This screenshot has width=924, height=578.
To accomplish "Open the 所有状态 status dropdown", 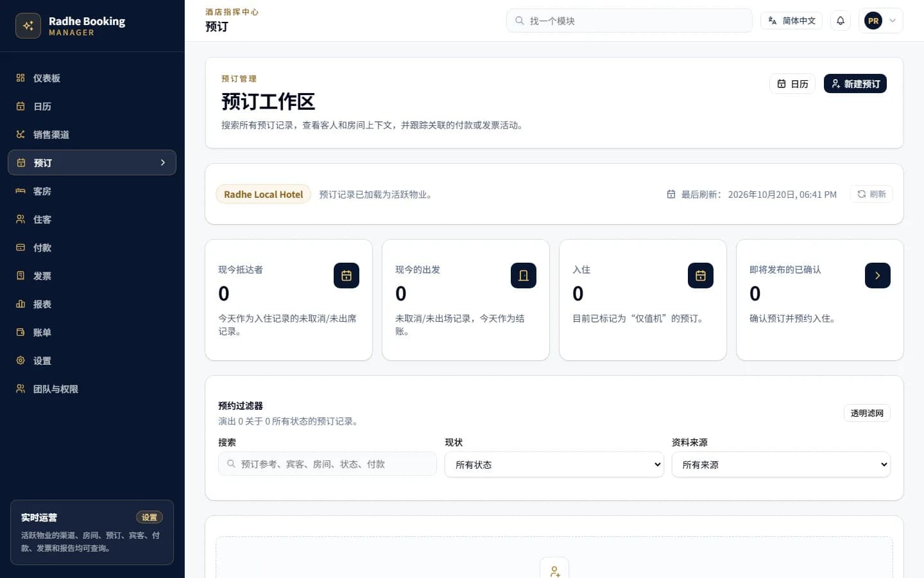I will click(554, 464).
